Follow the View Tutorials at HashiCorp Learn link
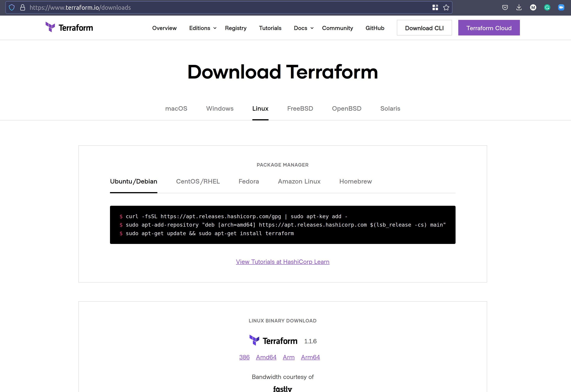 (x=282, y=262)
